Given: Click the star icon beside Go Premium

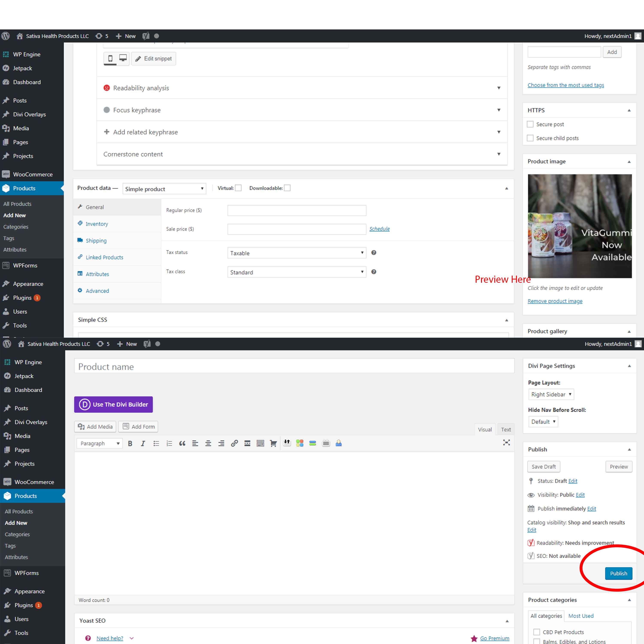Looking at the screenshot, I should pos(474,638).
